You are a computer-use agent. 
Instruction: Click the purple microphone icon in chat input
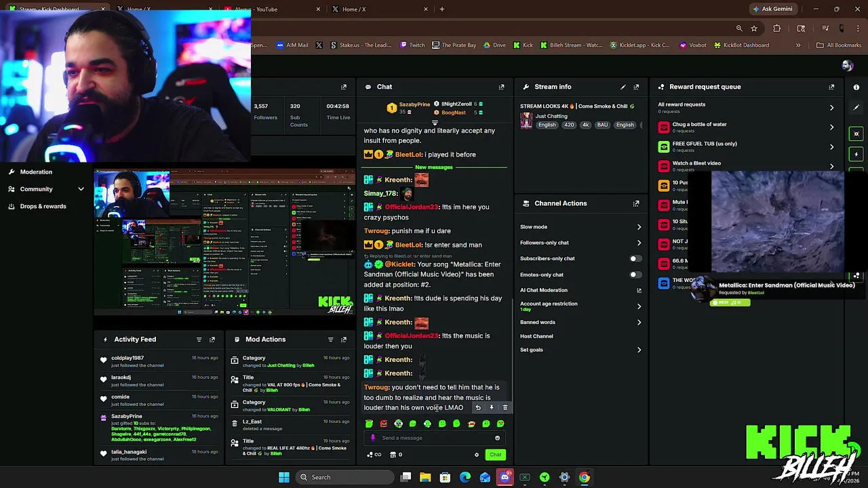pos(372,438)
